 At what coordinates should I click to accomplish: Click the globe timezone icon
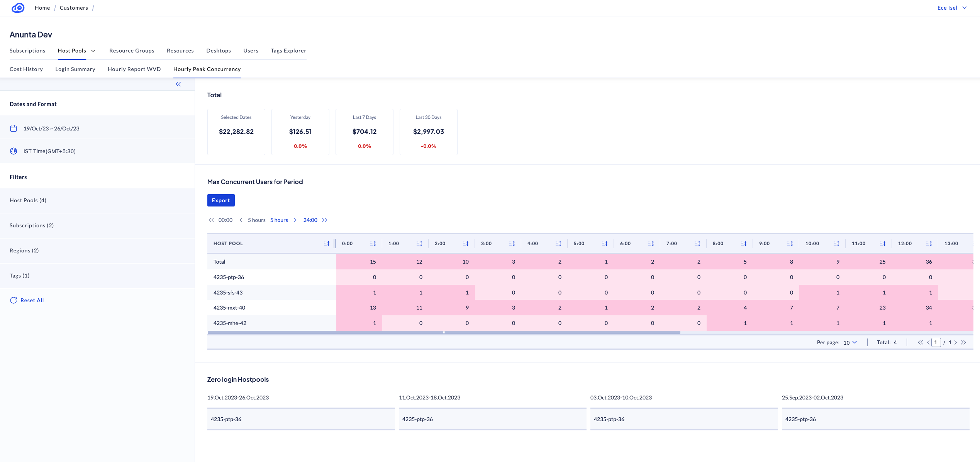tap(14, 151)
